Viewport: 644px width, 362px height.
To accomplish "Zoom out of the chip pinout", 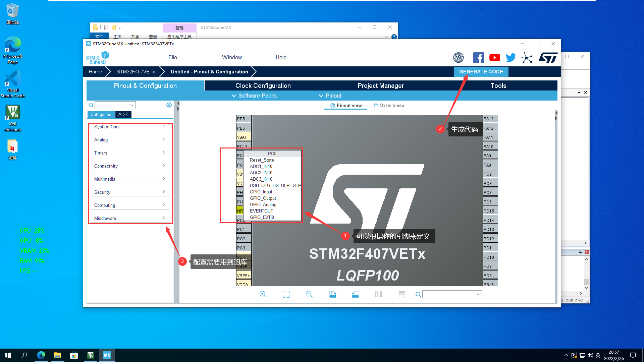I will [x=309, y=294].
